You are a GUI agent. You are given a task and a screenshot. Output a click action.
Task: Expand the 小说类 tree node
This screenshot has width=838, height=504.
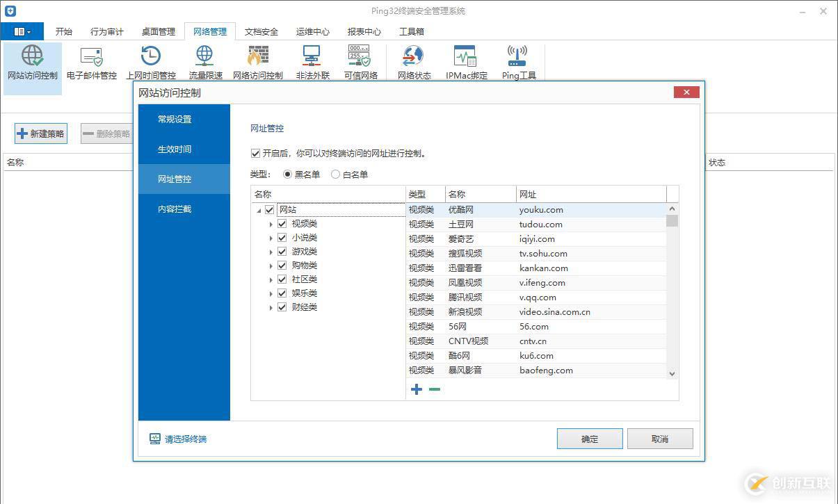[x=271, y=238]
